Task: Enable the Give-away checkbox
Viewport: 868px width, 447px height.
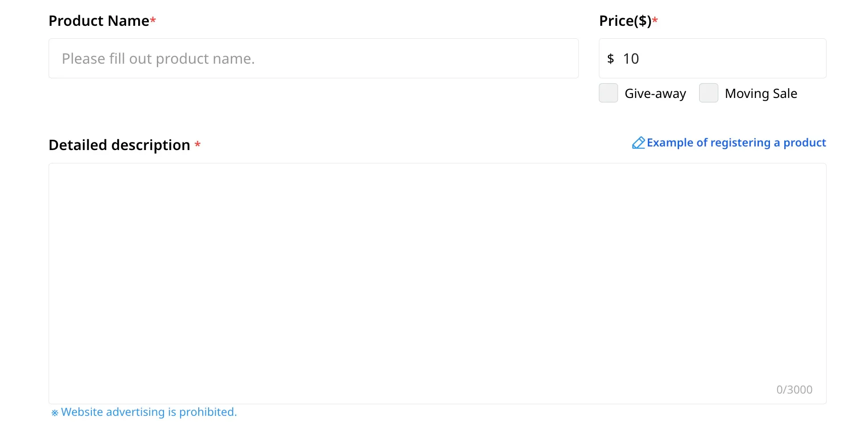Action: click(x=608, y=93)
